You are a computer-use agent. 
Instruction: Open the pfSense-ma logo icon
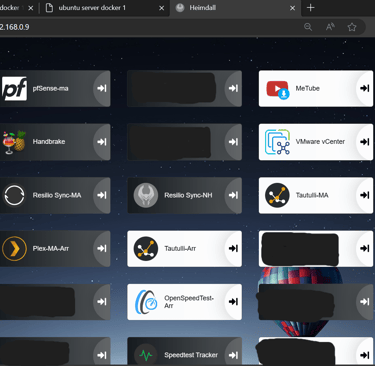(14, 89)
